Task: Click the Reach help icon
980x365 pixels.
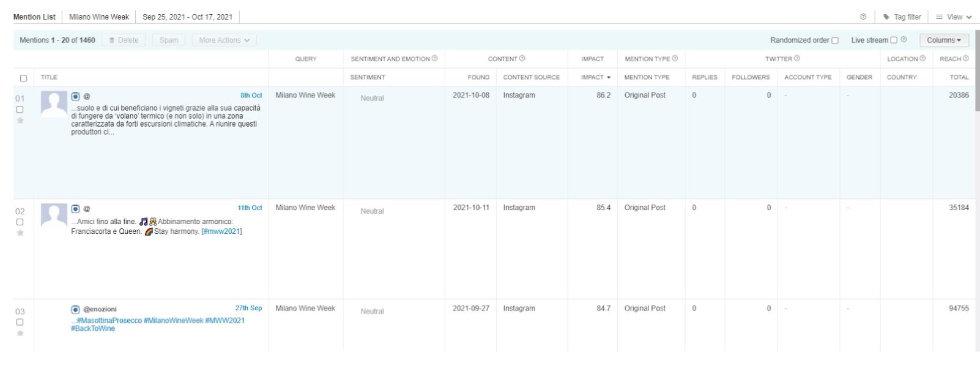Action: click(966, 59)
